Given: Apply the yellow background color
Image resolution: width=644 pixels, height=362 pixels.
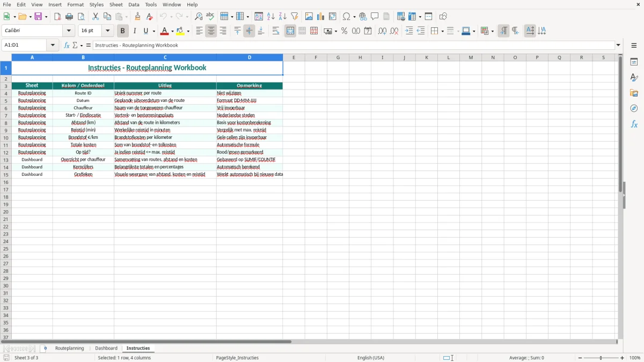Looking at the screenshot, I should 181,31.
